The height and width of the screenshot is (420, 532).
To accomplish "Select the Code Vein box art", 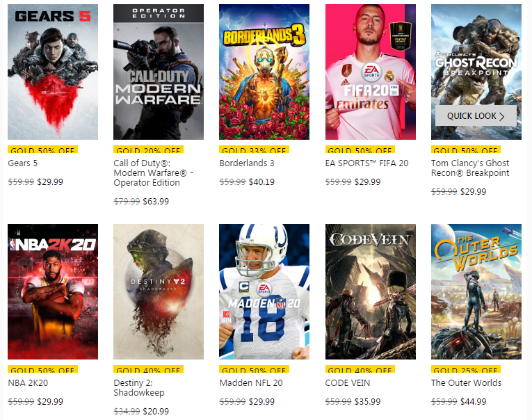I will [371, 291].
